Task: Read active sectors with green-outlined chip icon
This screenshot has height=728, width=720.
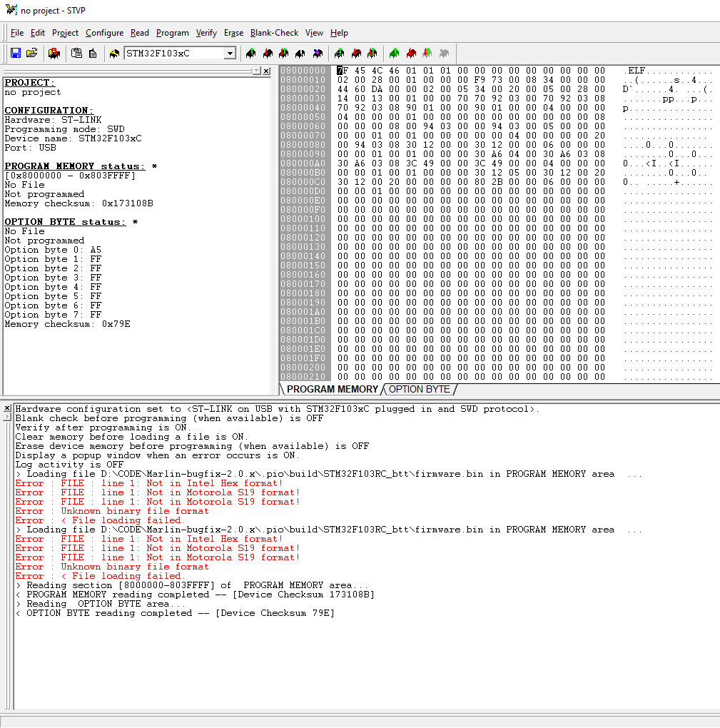Action: coord(340,54)
